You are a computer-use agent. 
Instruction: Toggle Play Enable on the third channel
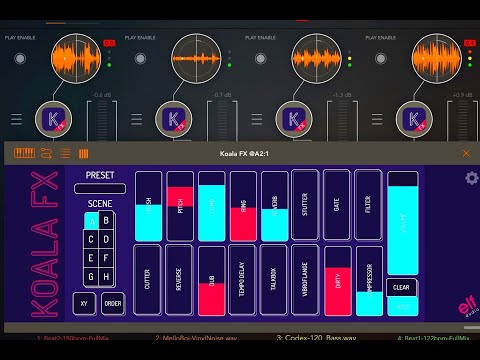pyautogui.click(x=261, y=59)
